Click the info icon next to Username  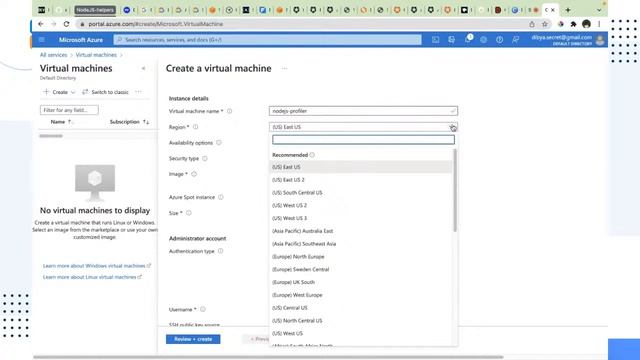203,309
